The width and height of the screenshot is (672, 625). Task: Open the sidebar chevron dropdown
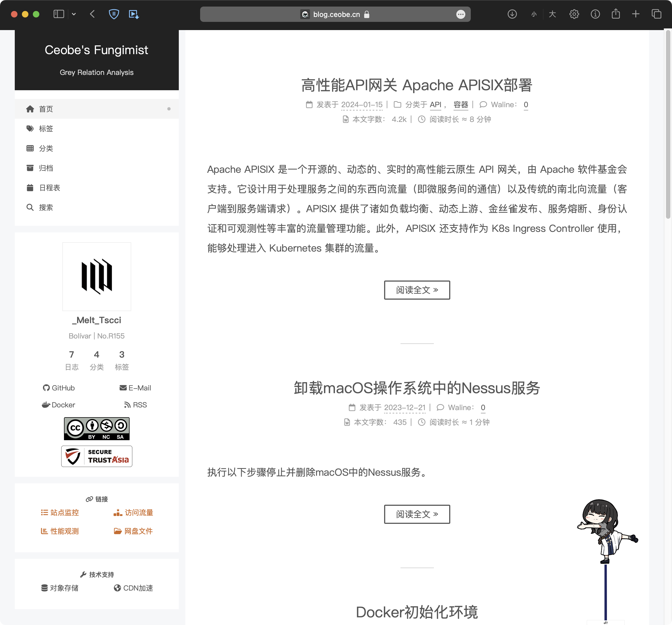(x=74, y=14)
